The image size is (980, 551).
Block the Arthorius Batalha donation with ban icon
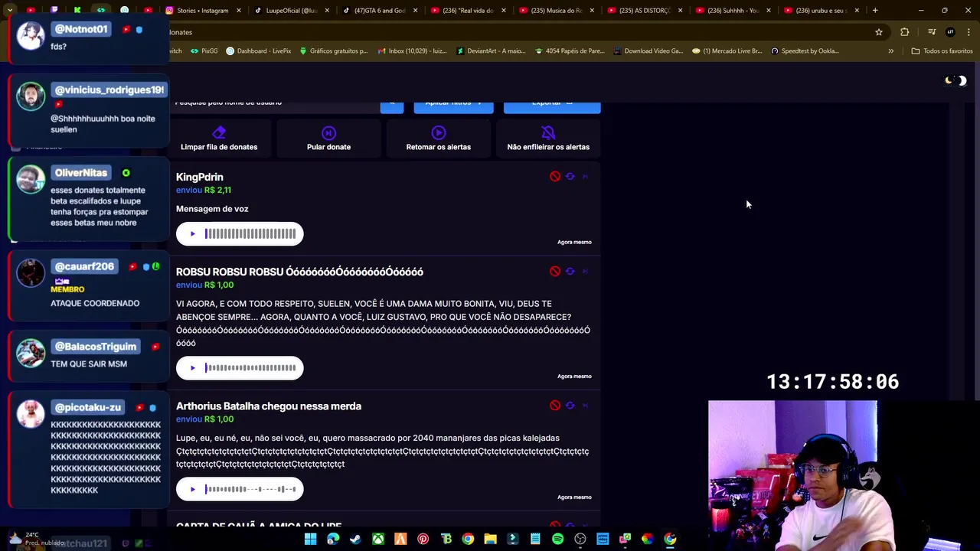tap(555, 406)
